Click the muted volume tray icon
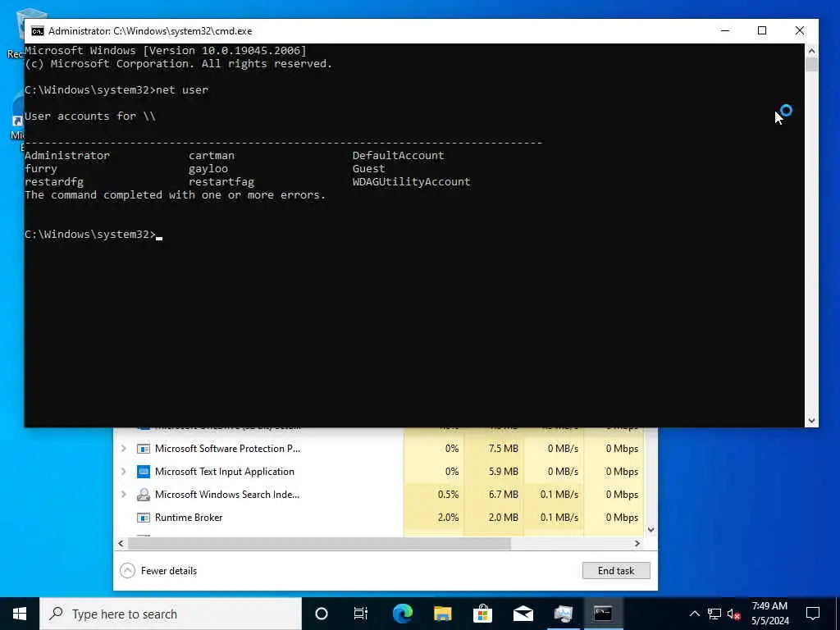This screenshot has width=840, height=630. [733, 614]
